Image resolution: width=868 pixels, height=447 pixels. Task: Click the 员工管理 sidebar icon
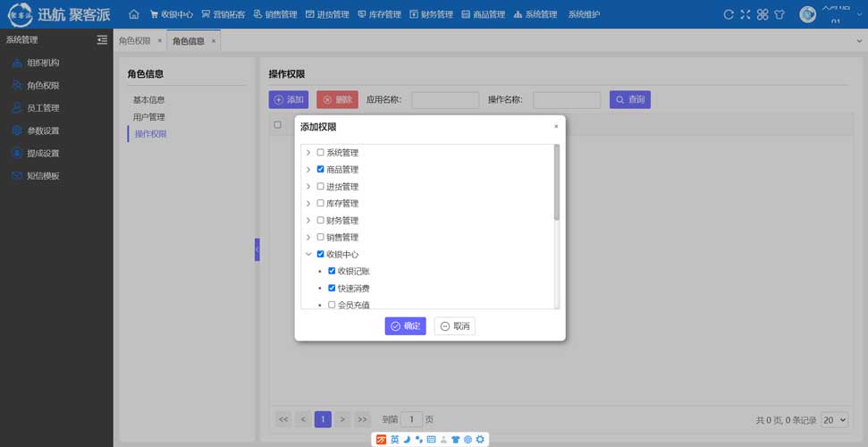17,108
